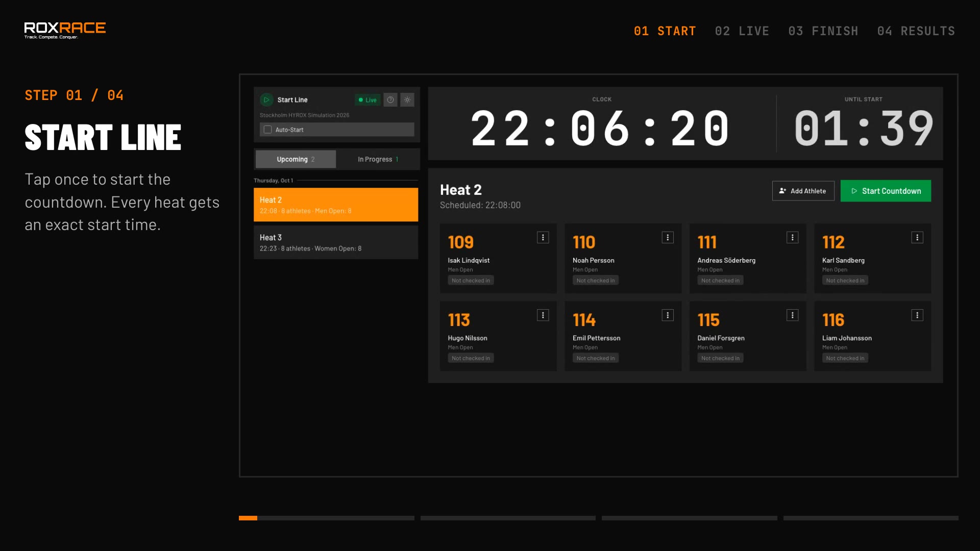Open the help question-mark icon

(390, 100)
